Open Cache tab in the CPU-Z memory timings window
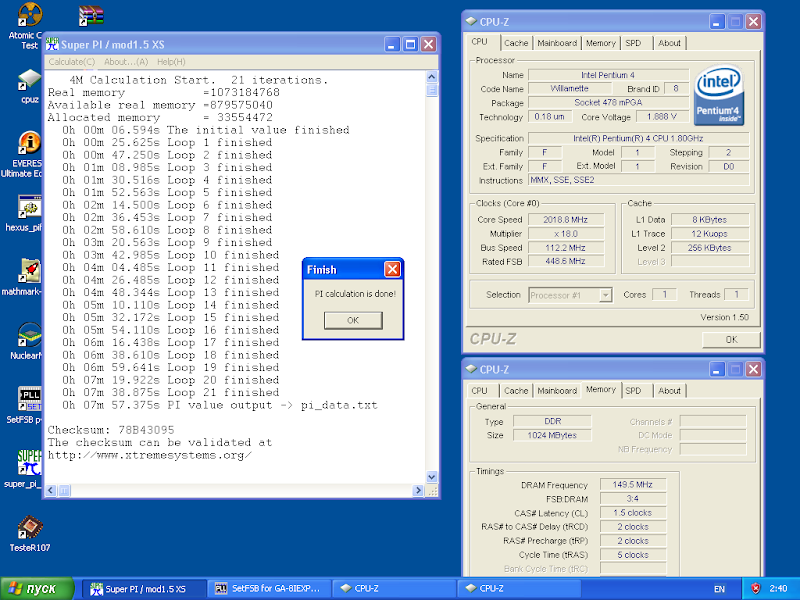 516,390
